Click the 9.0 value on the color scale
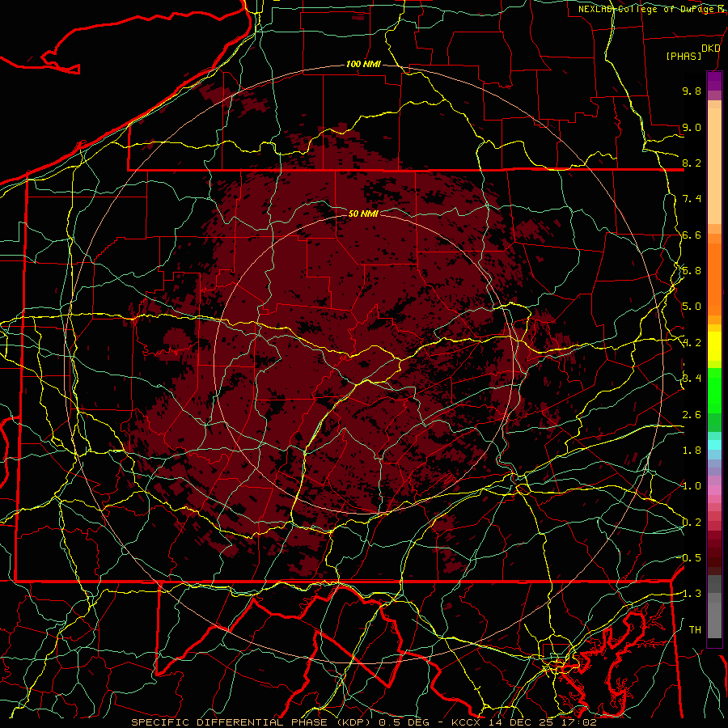 coord(692,127)
